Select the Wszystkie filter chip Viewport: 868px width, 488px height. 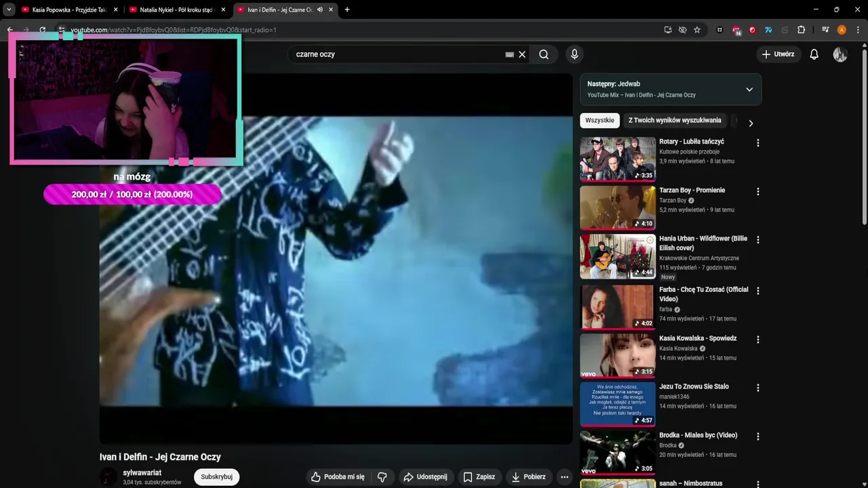pyautogui.click(x=599, y=120)
